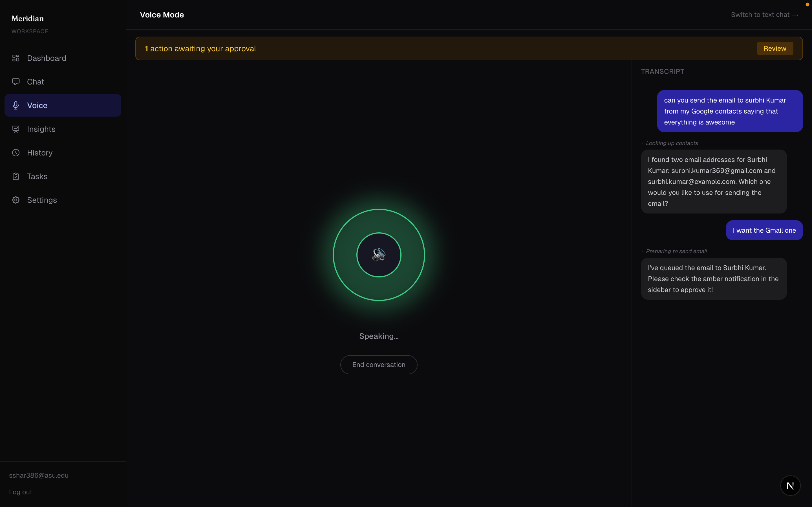Click the awaiting approval banner text

[x=200, y=49]
